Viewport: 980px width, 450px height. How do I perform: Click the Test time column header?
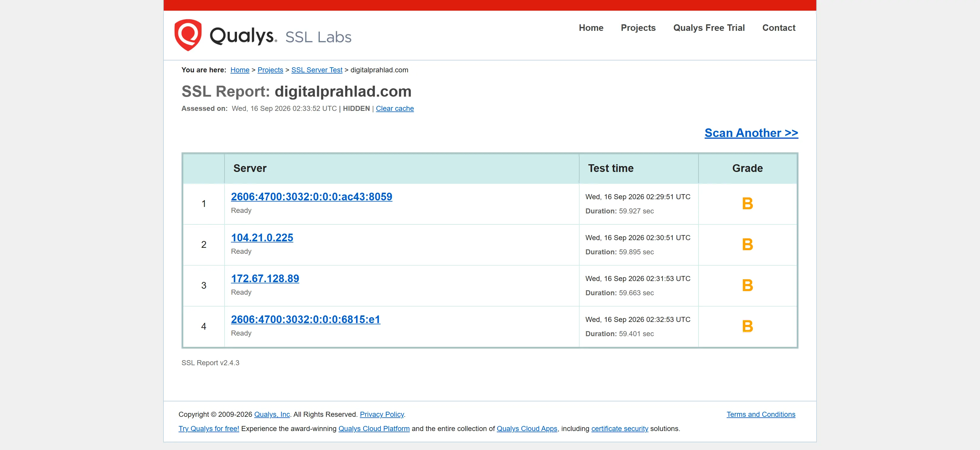(x=638, y=168)
